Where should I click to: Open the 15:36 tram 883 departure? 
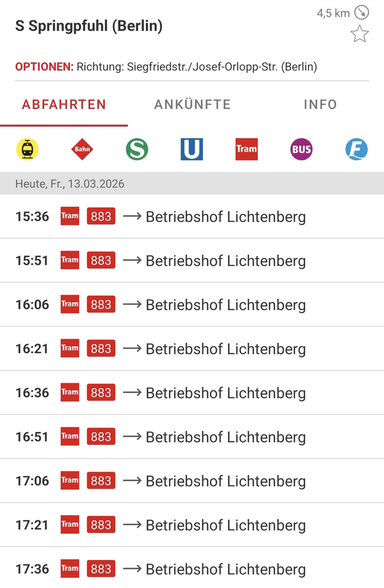point(192,216)
